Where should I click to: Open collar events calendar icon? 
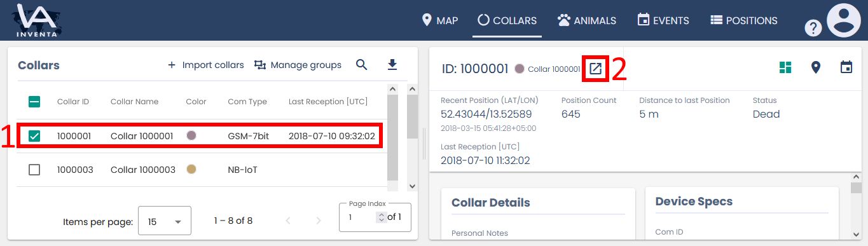point(846,67)
